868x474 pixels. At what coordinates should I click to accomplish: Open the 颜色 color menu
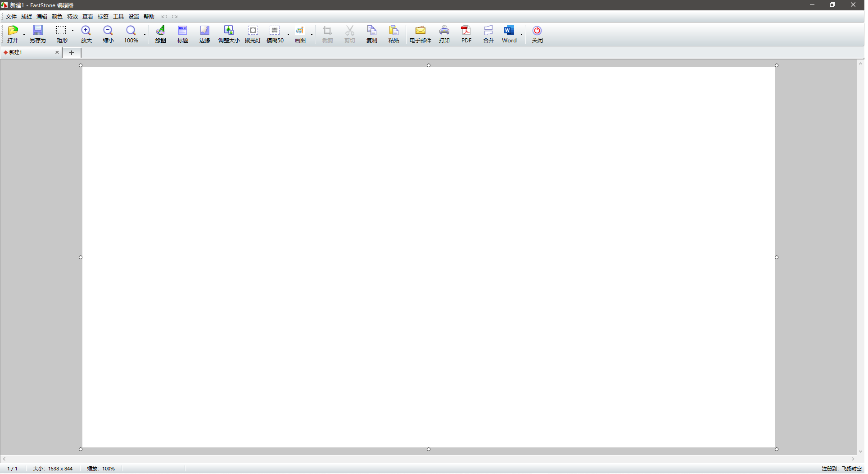coord(57,17)
